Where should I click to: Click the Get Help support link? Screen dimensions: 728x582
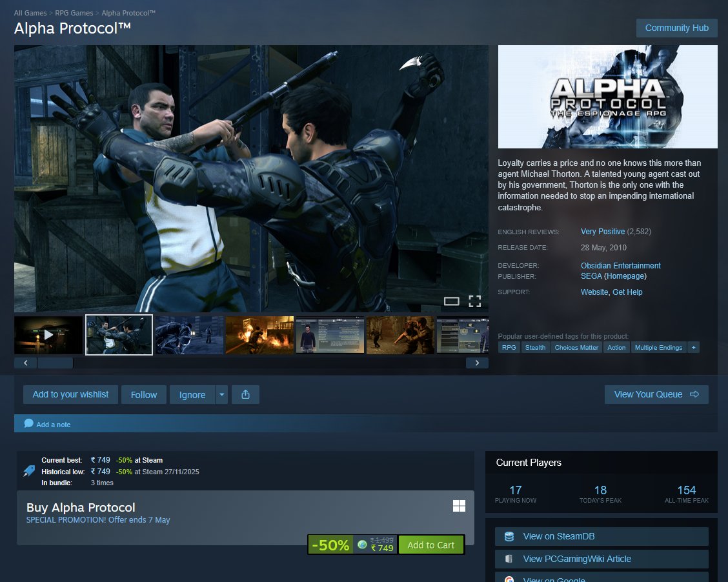[x=627, y=292]
